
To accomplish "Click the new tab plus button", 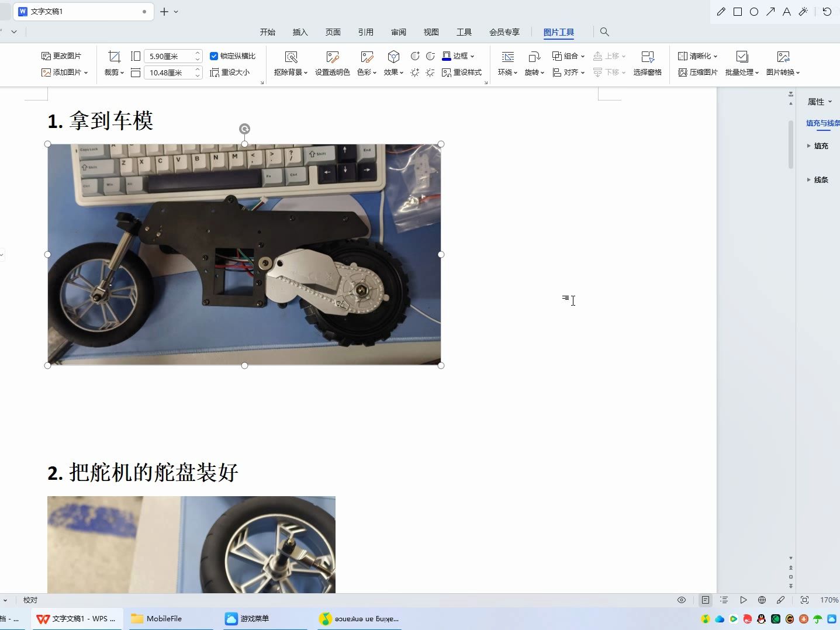I will tap(164, 12).
